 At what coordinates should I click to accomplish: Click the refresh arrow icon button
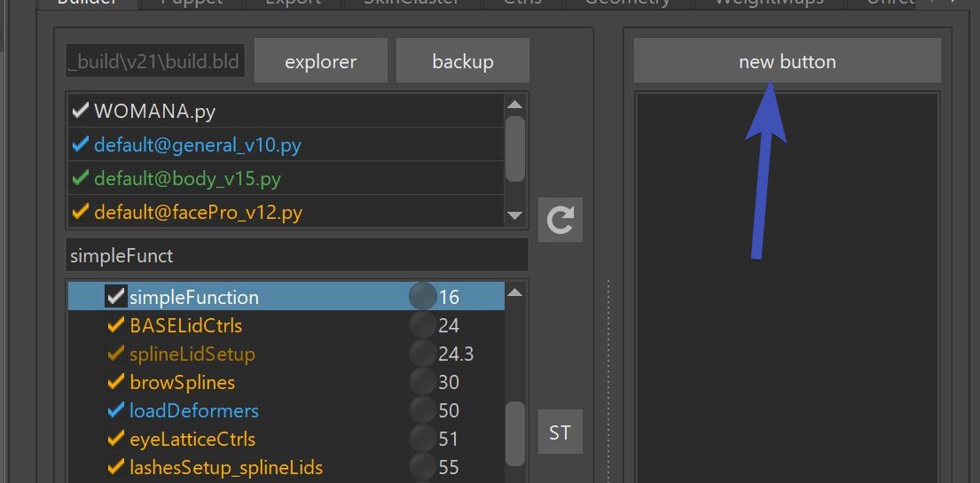pyautogui.click(x=560, y=220)
